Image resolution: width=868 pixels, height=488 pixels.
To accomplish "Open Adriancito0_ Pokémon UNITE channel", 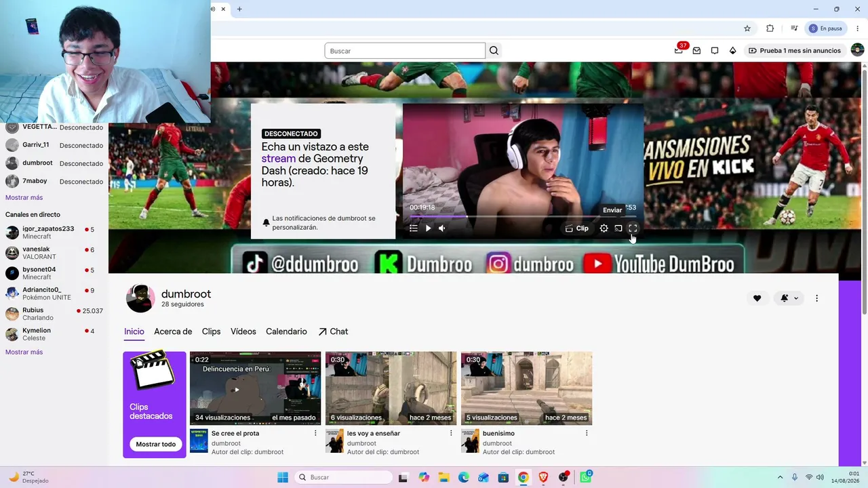I will (x=54, y=293).
